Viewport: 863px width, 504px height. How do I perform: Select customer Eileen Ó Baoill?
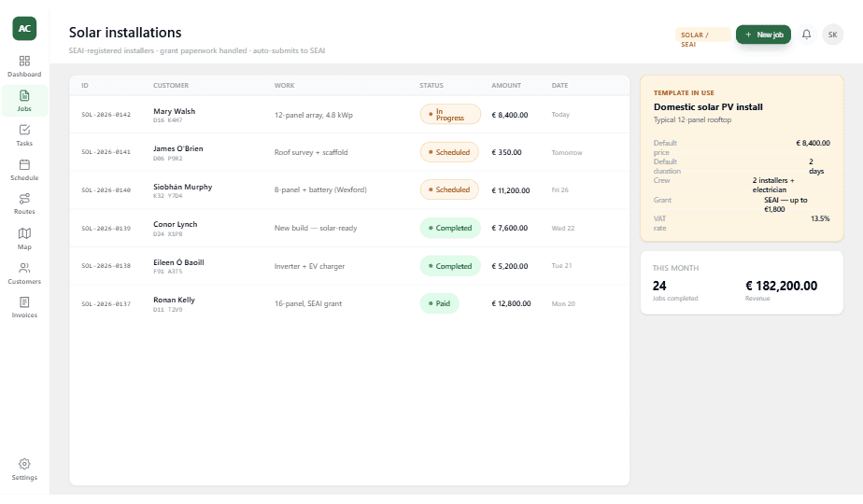pos(178,262)
